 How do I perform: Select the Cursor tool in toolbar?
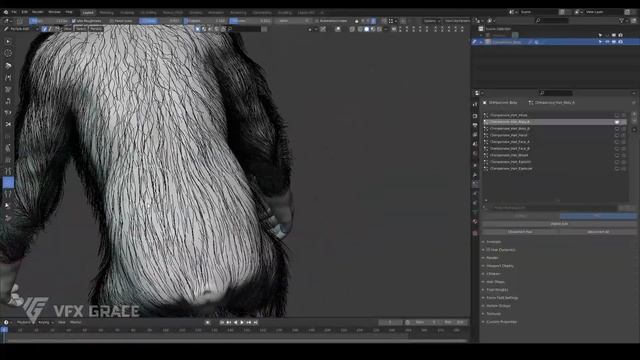8,53
